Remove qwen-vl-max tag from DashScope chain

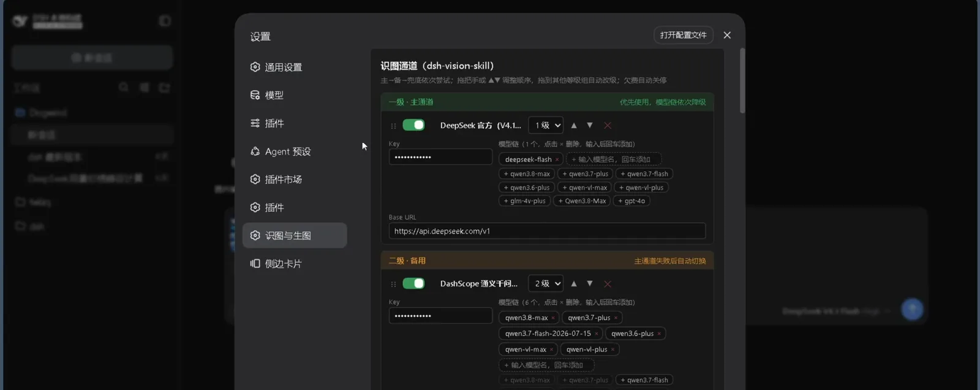551,350
